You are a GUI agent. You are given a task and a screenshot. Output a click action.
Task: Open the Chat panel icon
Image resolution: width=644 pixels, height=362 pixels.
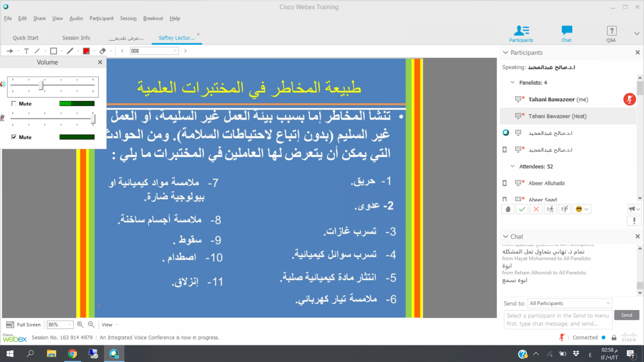click(567, 34)
